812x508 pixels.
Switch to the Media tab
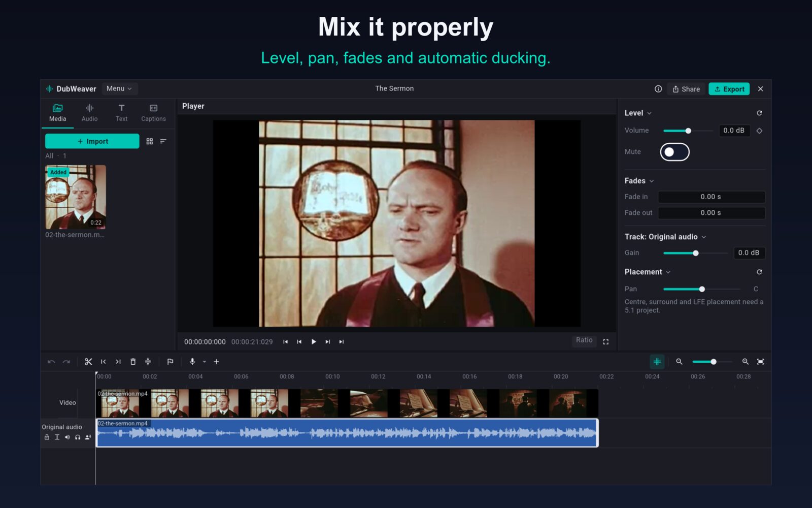pos(57,113)
